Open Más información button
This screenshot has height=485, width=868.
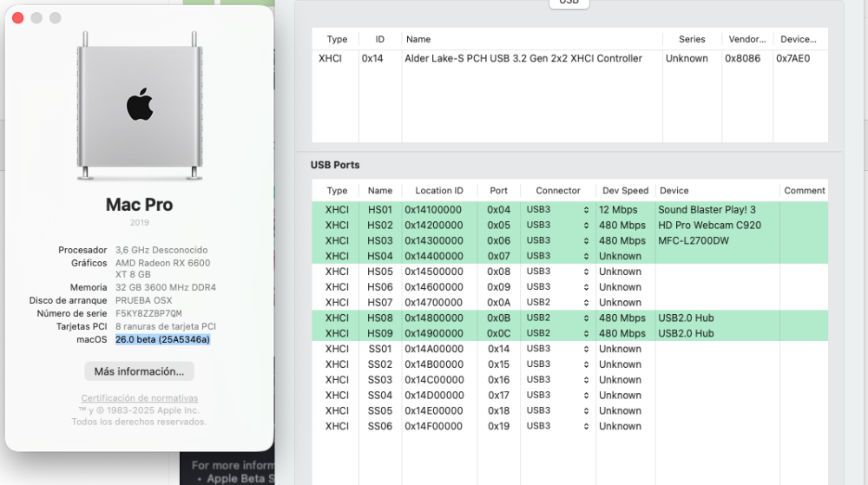click(139, 371)
